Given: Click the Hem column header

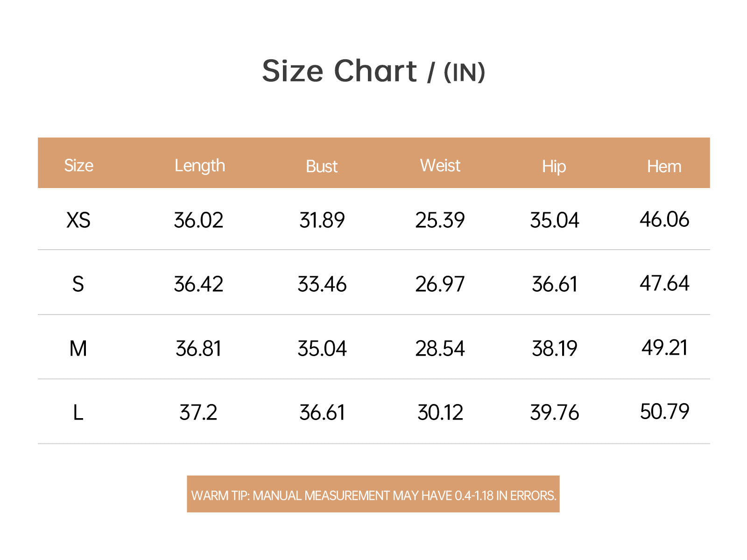Looking at the screenshot, I should coord(664,167).
